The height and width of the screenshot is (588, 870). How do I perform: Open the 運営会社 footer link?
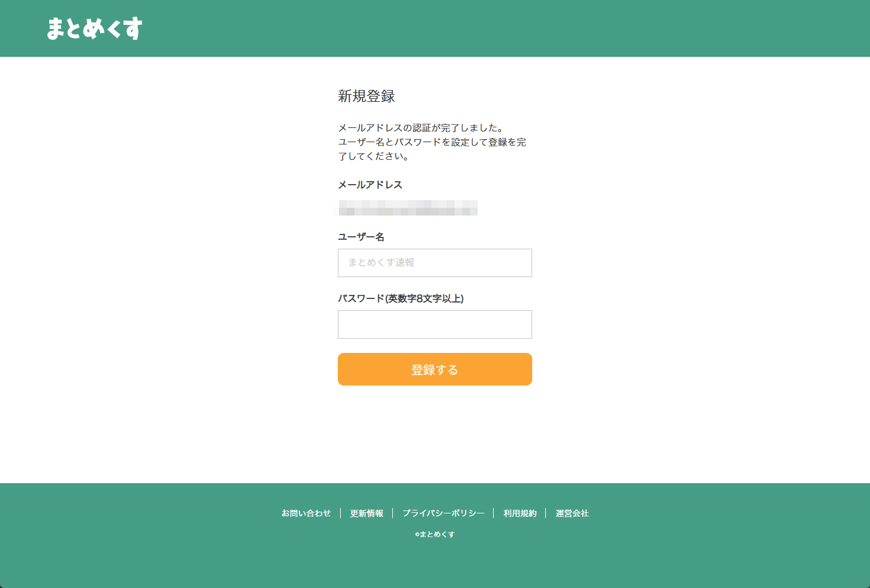(x=572, y=513)
